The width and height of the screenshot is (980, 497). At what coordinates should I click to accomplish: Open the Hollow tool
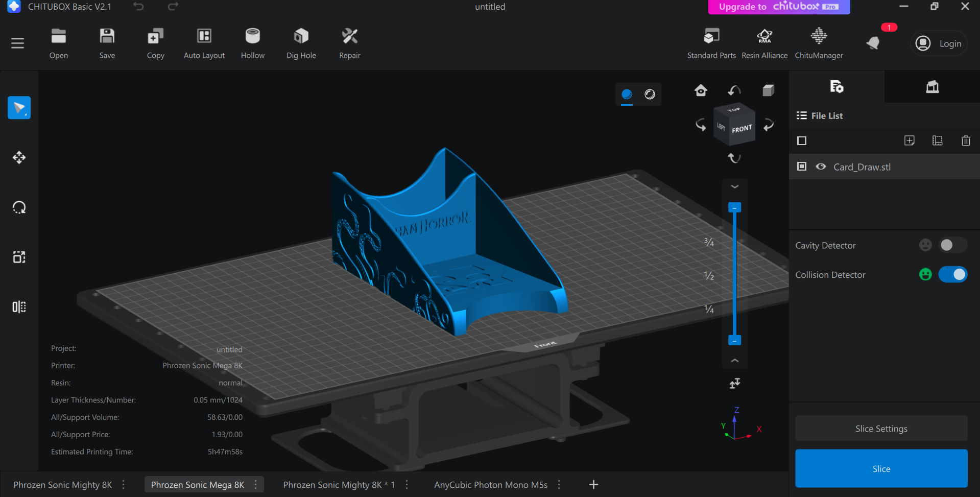click(x=253, y=43)
